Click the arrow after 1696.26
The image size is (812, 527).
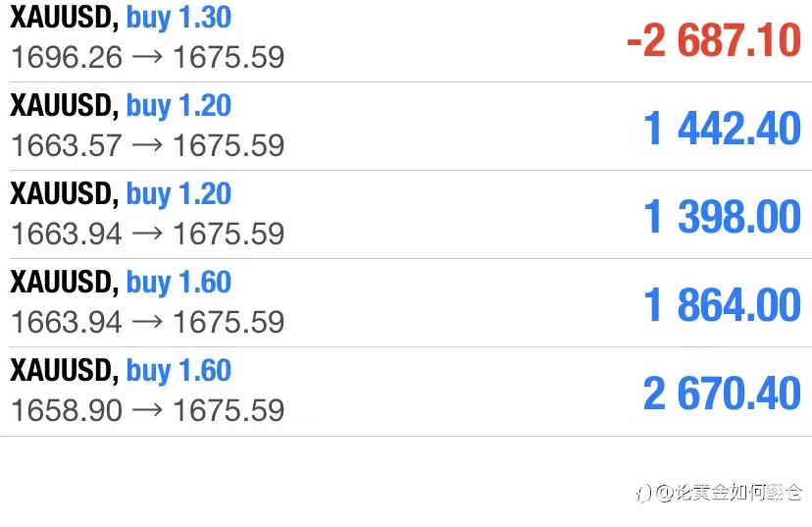(147, 57)
